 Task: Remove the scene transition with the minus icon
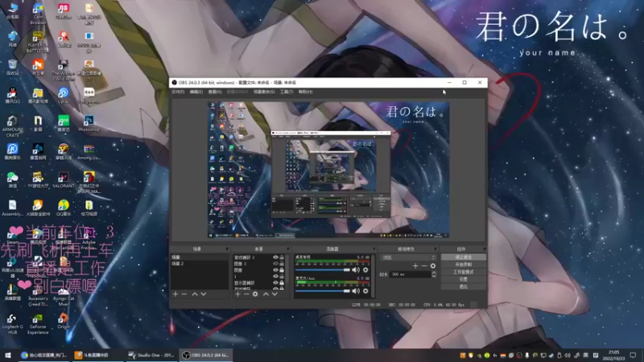pyautogui.click(x=424, y=266)
